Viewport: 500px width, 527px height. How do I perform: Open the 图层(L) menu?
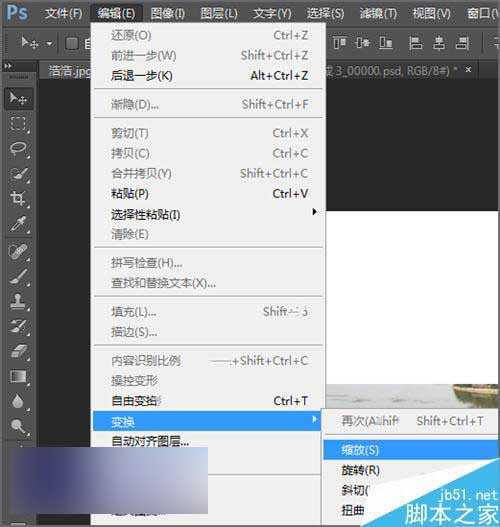click(x=219, y=13)
